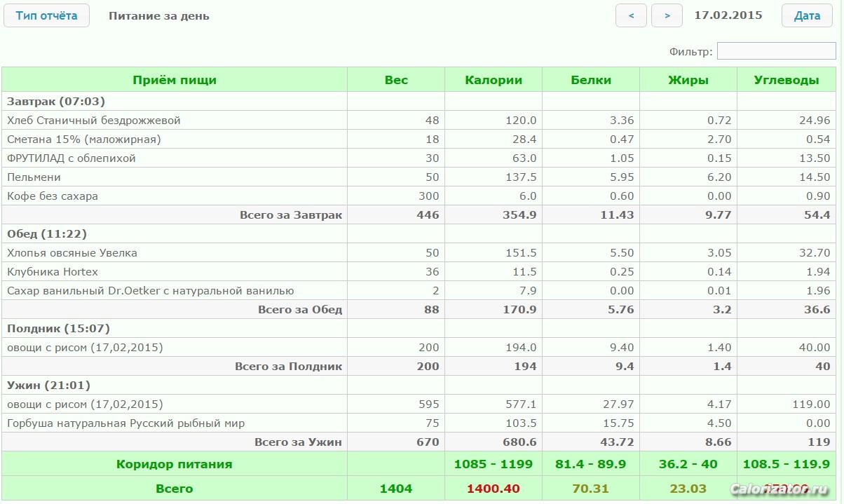This screenshot has height=504, width=844.
Task: Select the Обед (11:22) meal row
Action: 47,234
